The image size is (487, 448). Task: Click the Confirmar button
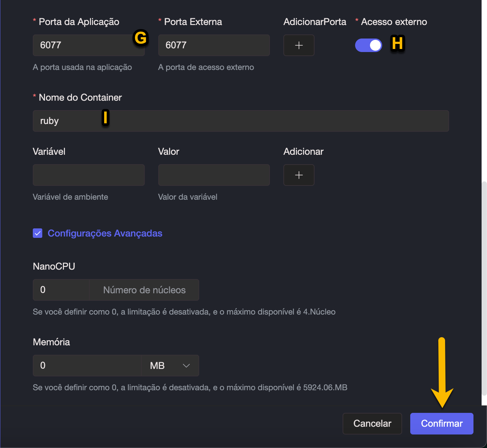[442, 424]
